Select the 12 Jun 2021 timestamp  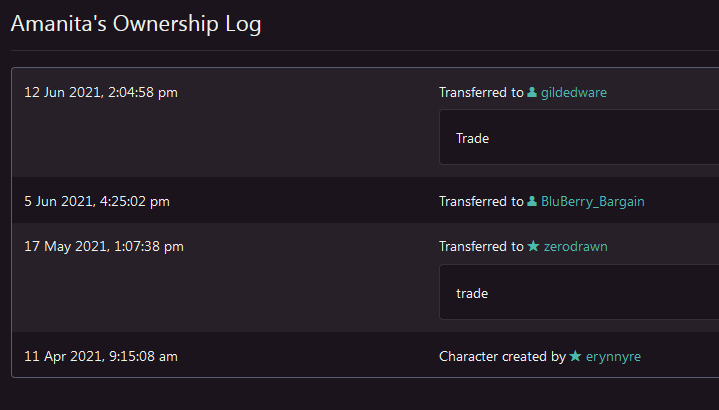click(x=101, y=93)
